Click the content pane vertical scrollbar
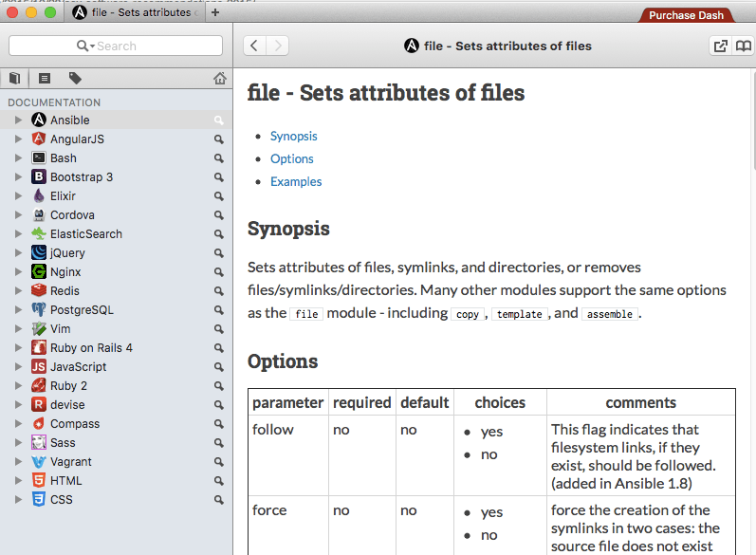Viewport: 756px width, 555px height. click(753, 120)
